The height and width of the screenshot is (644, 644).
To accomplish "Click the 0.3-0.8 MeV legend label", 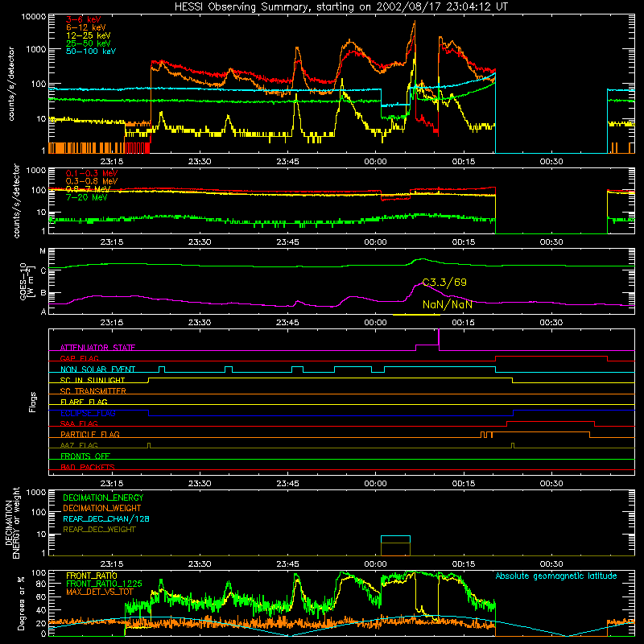I will [92, 181].
